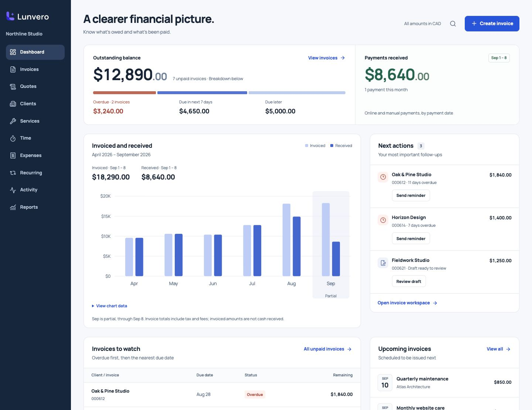Open All unpaid invoices link
The height and width of the screenshot is (410, 532).
[328, 349]
